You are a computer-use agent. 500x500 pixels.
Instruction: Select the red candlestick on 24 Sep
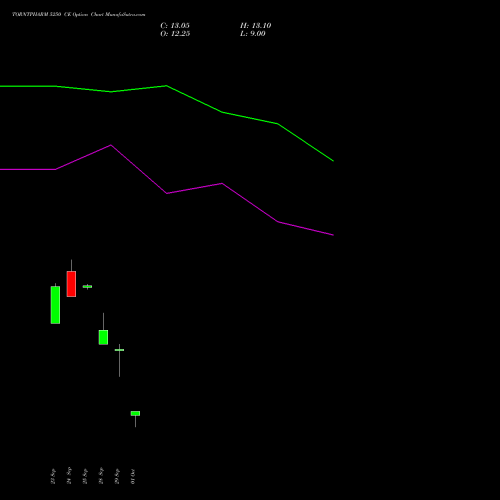71,284
